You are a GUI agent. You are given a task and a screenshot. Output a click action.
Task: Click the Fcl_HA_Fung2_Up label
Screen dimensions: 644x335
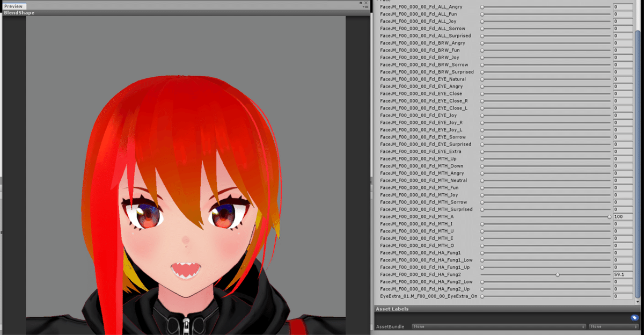tap(425, 289)
